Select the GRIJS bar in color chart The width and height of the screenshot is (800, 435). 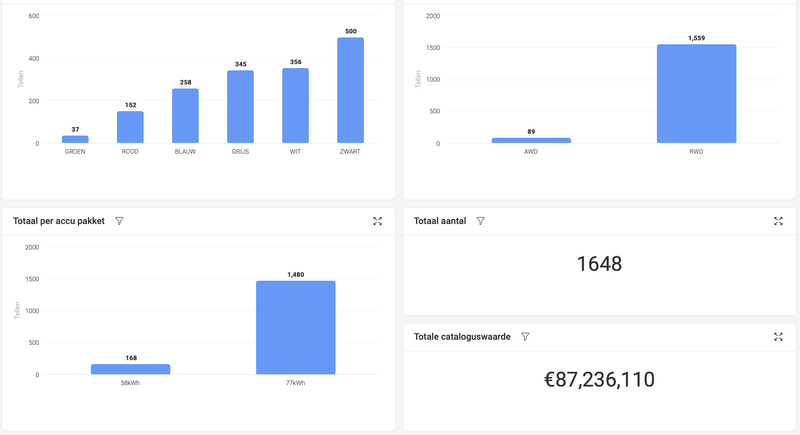pos(240,107)
